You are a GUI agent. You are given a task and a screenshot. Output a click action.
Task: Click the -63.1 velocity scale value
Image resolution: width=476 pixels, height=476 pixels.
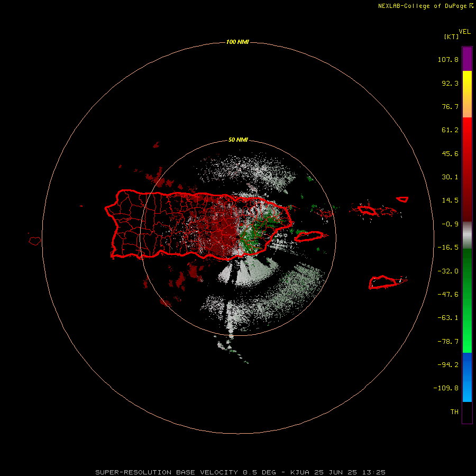click(448, 318)
